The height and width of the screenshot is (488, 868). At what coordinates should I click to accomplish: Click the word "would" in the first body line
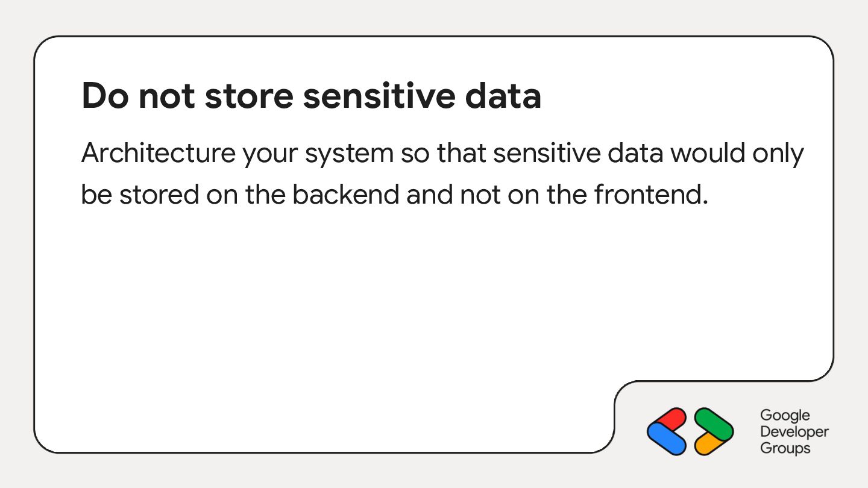click(x=700, y=154)
